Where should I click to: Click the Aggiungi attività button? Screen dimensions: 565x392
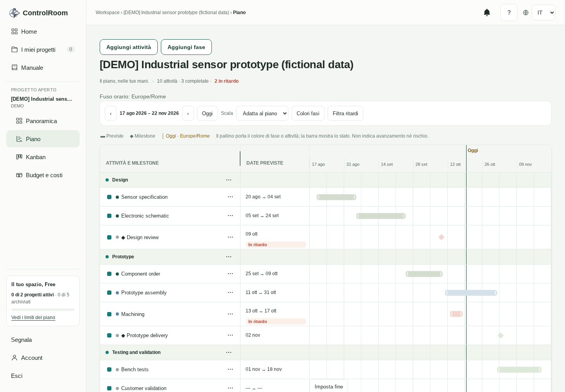point(129,47)
